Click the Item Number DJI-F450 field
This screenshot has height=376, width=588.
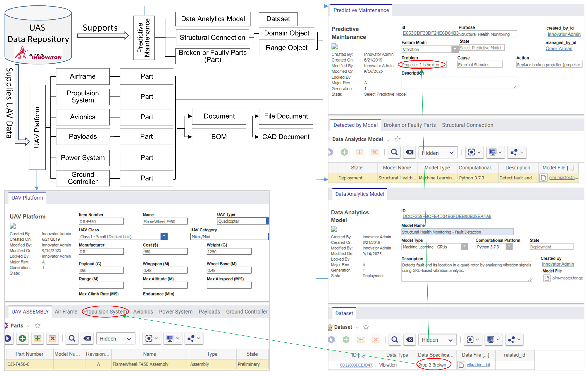pyautogui.click(x=101, y=221)
